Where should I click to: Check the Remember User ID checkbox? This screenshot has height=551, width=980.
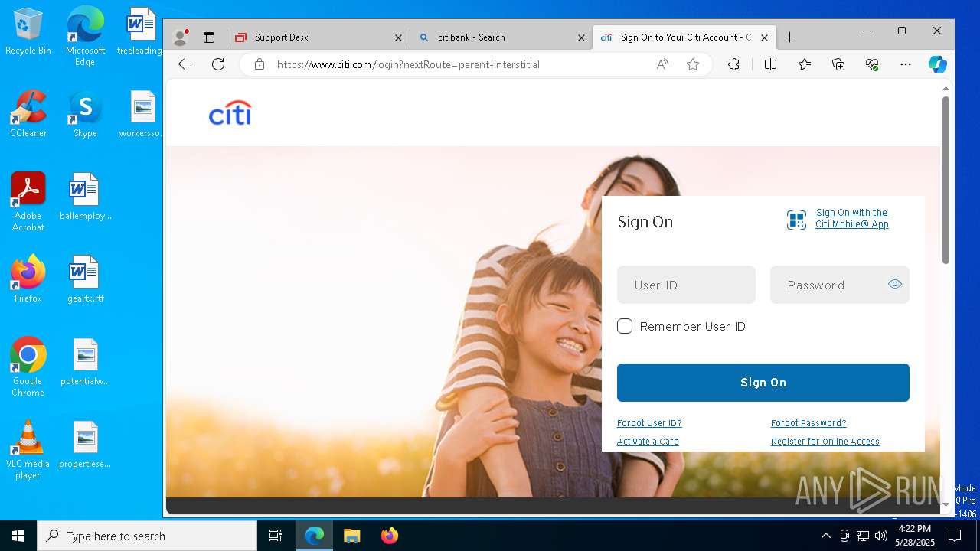pos(625,326)
